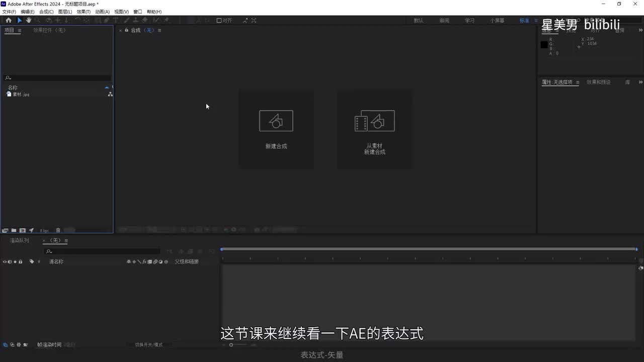Click the 8 bpc color depth button
Image resolution: width=644 pixels, height=362 pixels.
coord(44,230)
